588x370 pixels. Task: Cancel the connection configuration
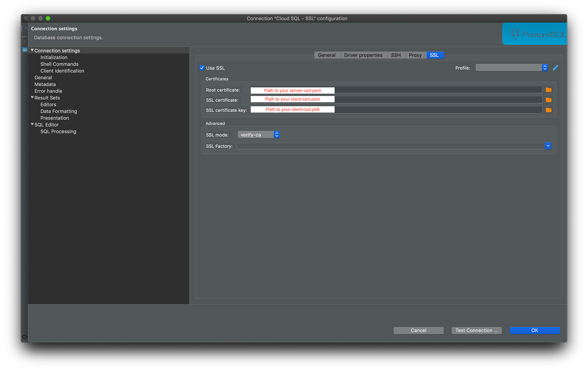pyautogui.click(x=418, y=330)
